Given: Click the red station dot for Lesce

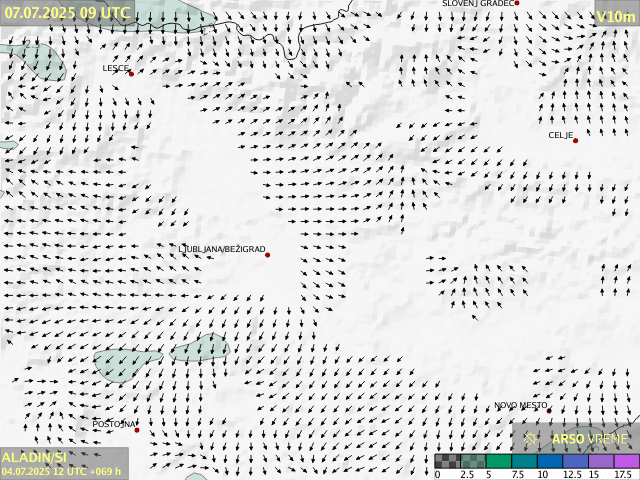Looking at the screenshot, I should [x=131, y=74].
